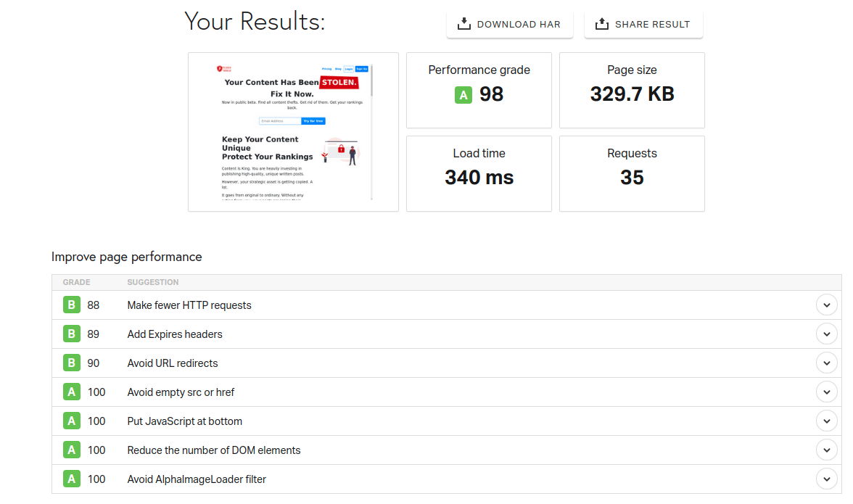The height and width of the screenshot is (504, 853).
Task: Click the Add Expires headers text
Action: click(175, 334)
